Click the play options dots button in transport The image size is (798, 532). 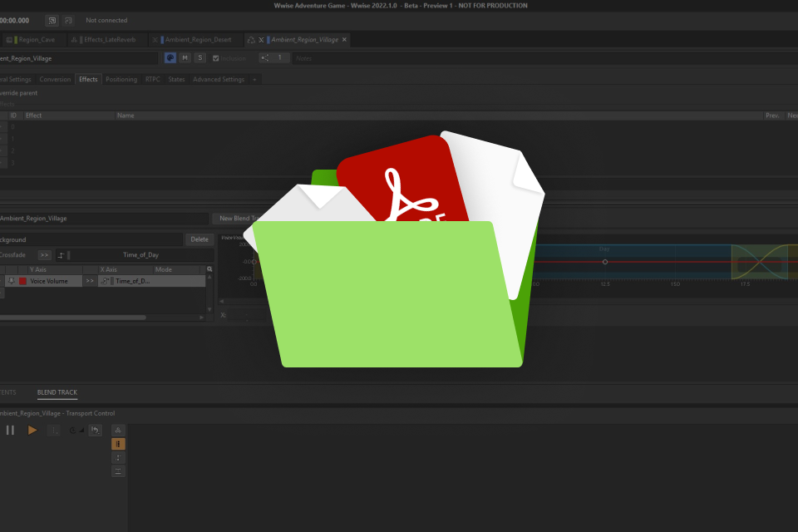pos(53,431)
